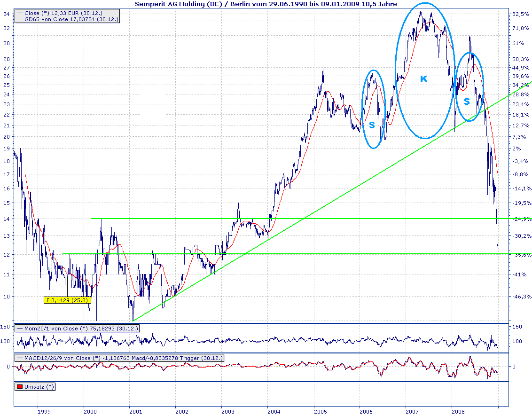Click the 2007 year label on time axis
The height and width of the screenshot is (415, 532).
(x=412, y=412)
